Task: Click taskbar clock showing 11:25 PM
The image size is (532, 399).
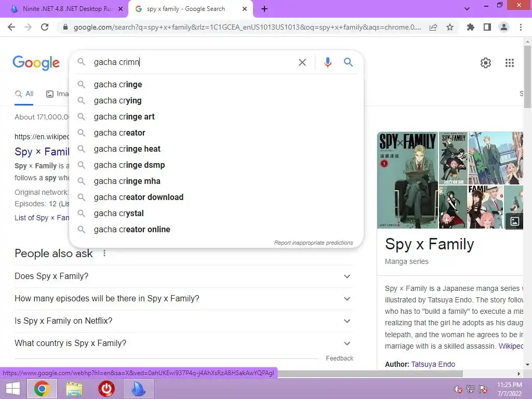Action: tap(509, 389)
